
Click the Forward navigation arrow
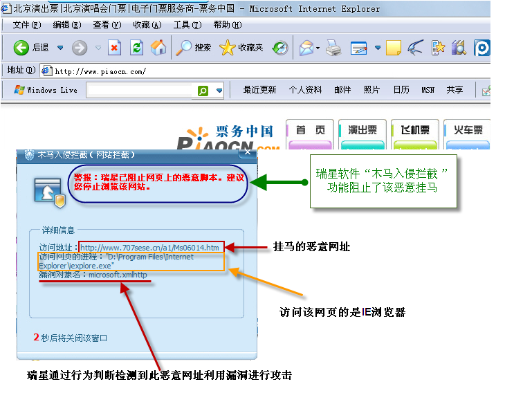[x=80, y=48]
